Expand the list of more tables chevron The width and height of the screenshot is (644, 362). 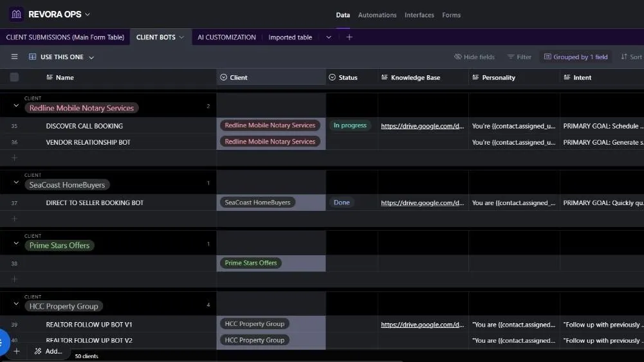pyautogui.click(x=329, y=37)
